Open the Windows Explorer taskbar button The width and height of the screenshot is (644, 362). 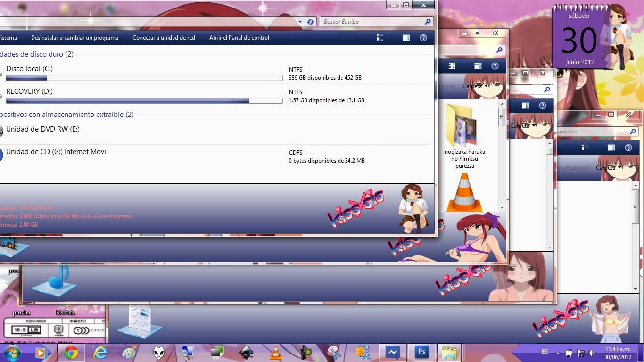(x=449, y=353)
